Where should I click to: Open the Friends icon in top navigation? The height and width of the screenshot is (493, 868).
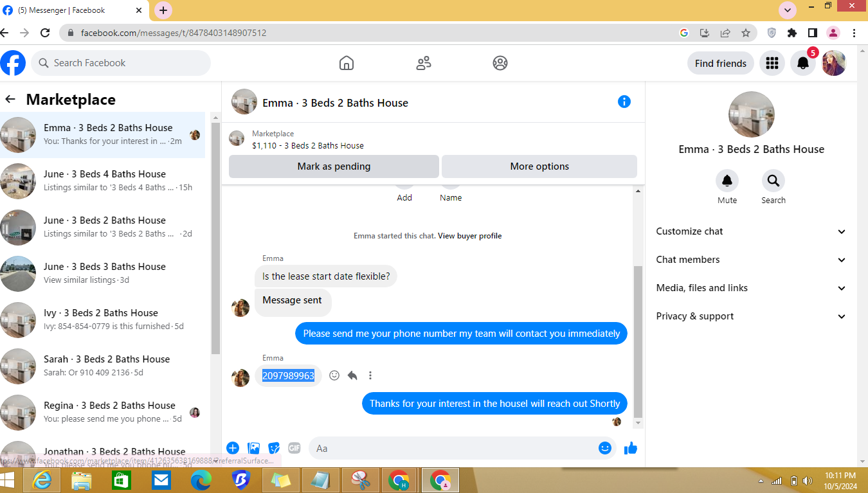423,63
